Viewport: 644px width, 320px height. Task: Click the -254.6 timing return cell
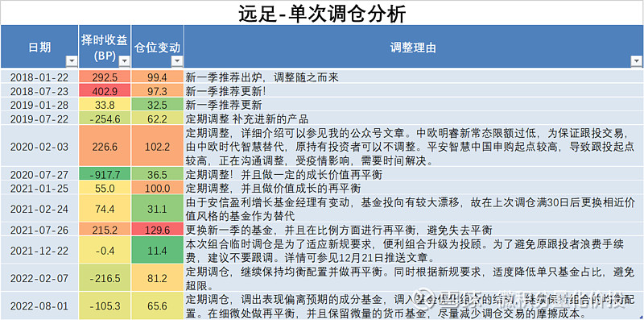pyautogui.click(x=105, y=118)
